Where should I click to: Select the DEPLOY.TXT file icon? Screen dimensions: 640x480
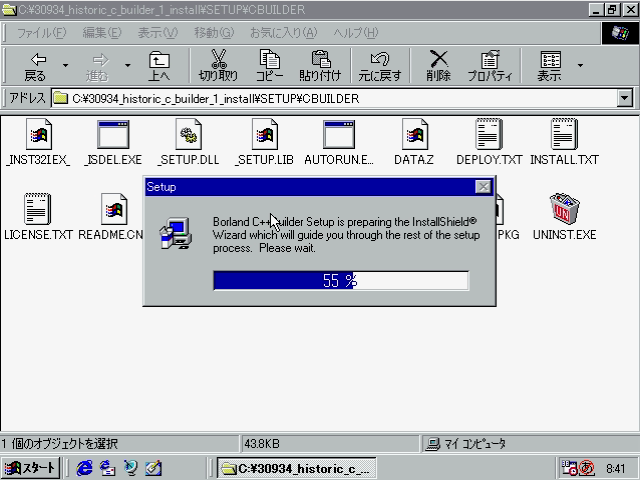pyautogui.click(x=489, y=134)
